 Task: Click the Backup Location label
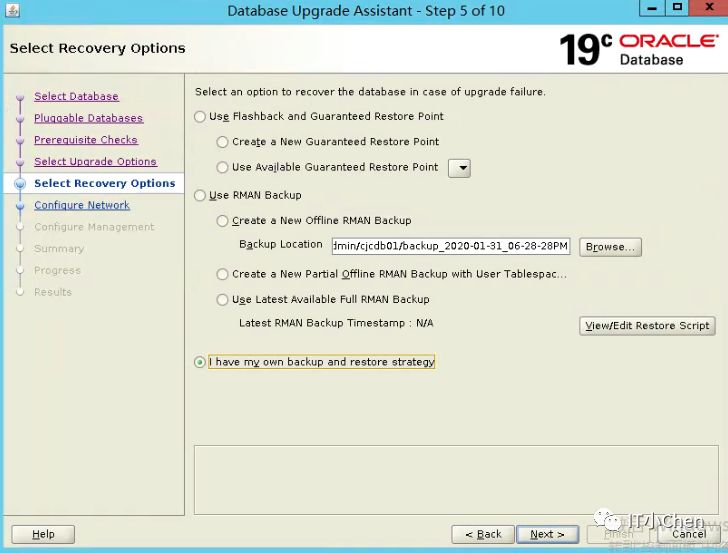(281, 245)
